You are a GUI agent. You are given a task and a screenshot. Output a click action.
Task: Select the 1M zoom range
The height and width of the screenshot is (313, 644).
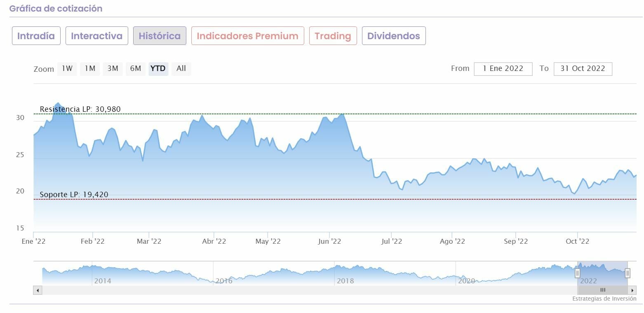point(90,68)
